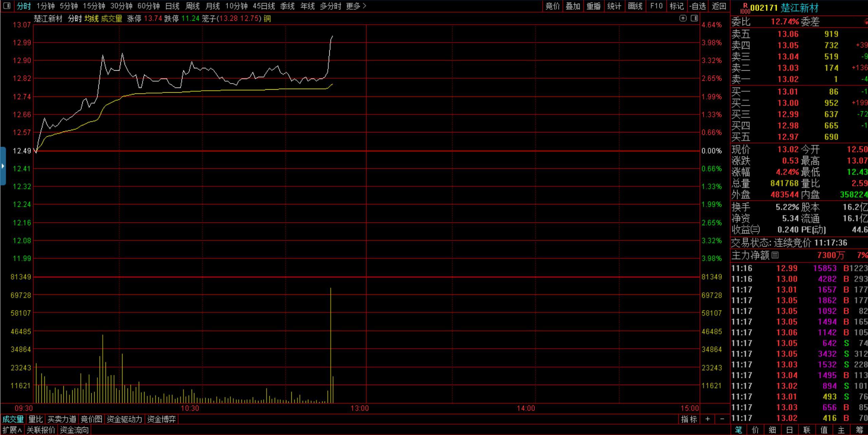
Task: Remove the stock via the -自选 button
Action: tap(698, 6)
